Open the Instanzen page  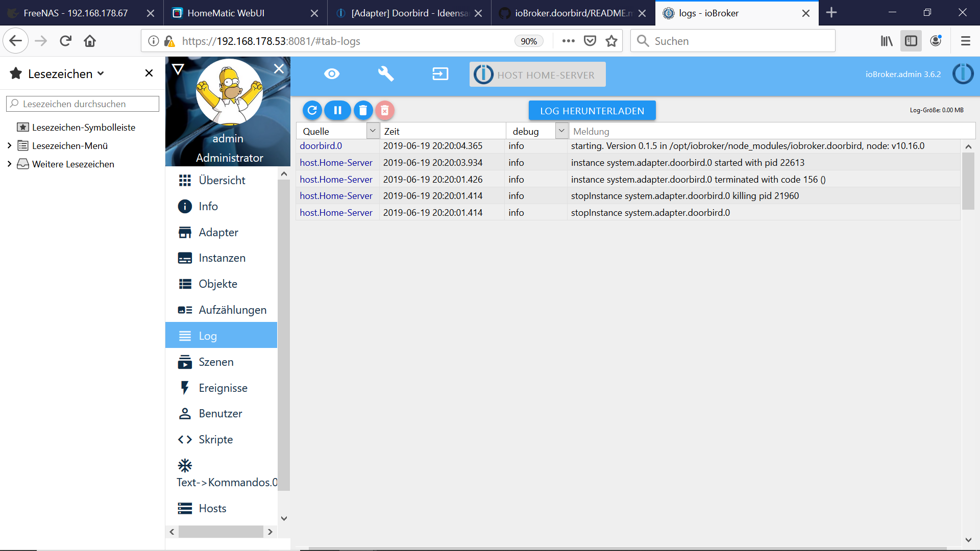pyautogui.click(x=222, y=258)
